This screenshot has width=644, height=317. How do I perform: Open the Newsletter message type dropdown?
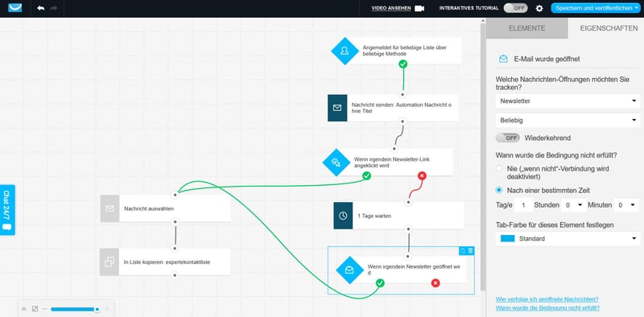(568, 101)
